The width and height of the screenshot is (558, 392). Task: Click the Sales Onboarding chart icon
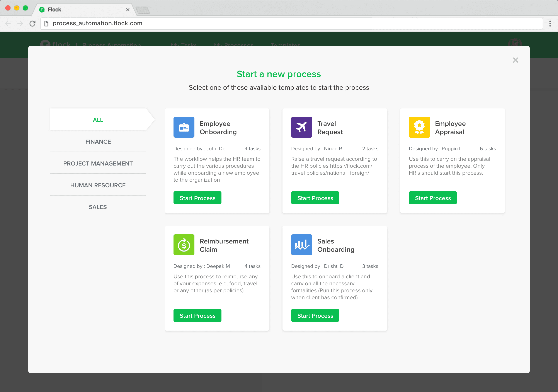click(301, 245)
